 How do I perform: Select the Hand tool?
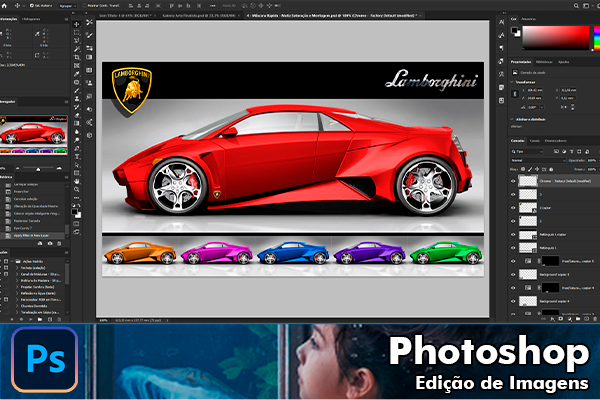click(77, 181)
